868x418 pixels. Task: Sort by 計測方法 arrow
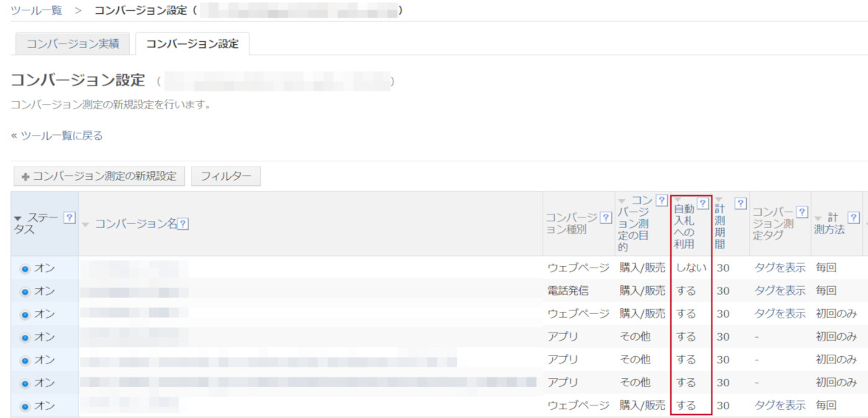818,220
